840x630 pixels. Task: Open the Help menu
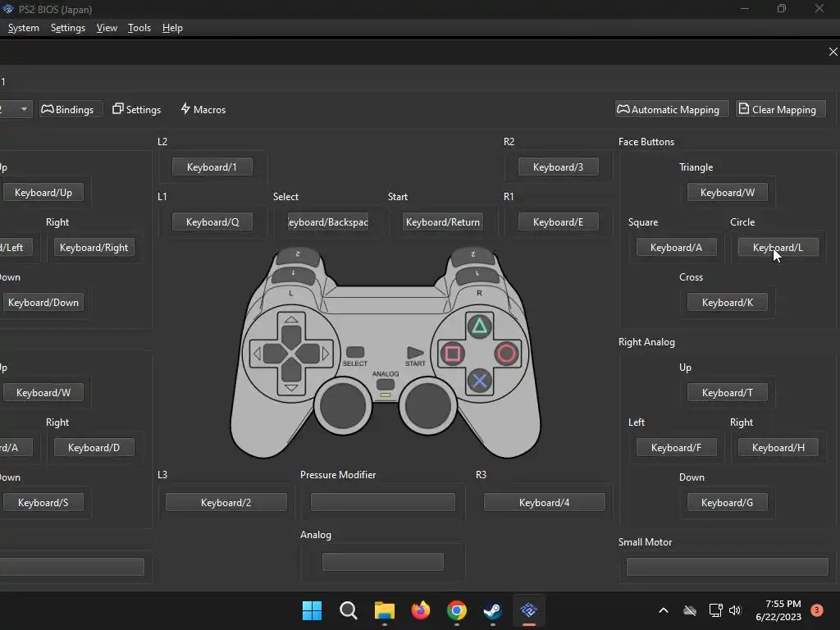172,28
